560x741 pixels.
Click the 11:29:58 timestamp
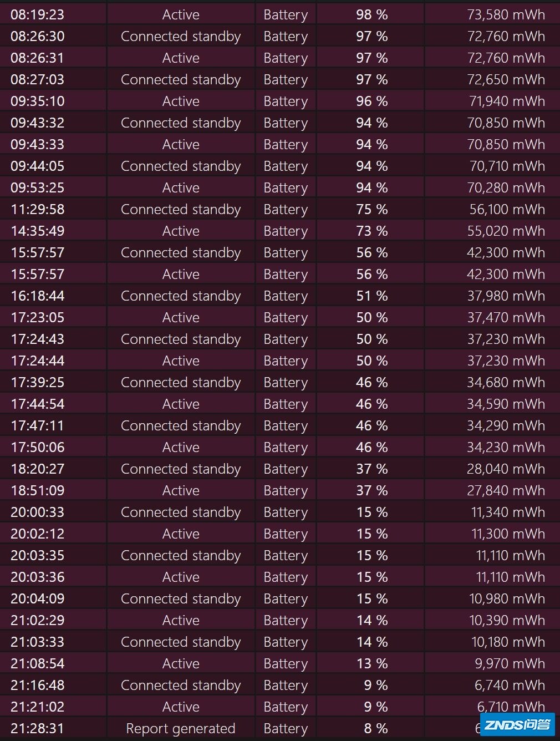pyautogui.click(x=37, y=210)
